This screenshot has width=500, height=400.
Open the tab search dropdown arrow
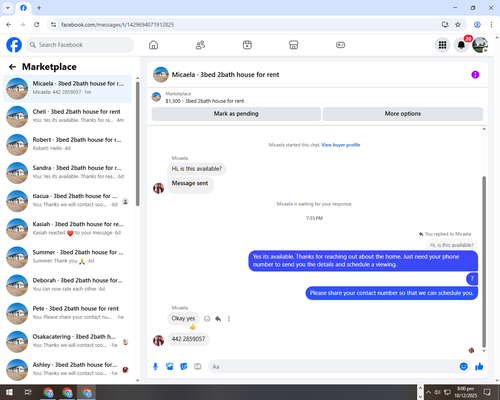8,8
